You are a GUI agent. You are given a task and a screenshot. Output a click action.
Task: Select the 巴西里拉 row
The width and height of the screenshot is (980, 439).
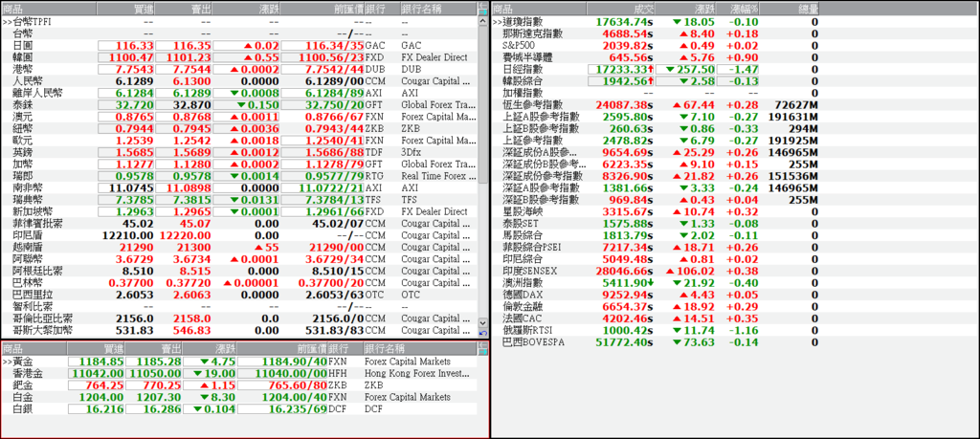pyautogui.click(x=239, y=295)
